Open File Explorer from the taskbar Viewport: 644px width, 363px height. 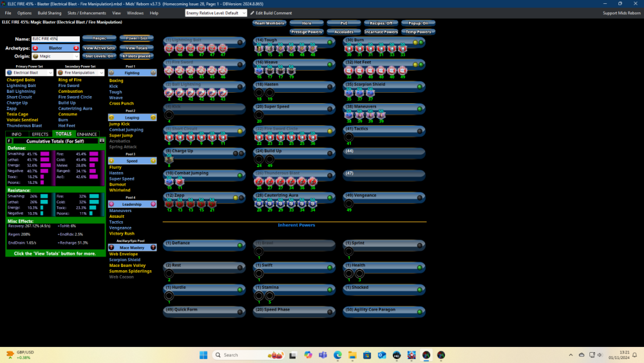pos(352,355)
